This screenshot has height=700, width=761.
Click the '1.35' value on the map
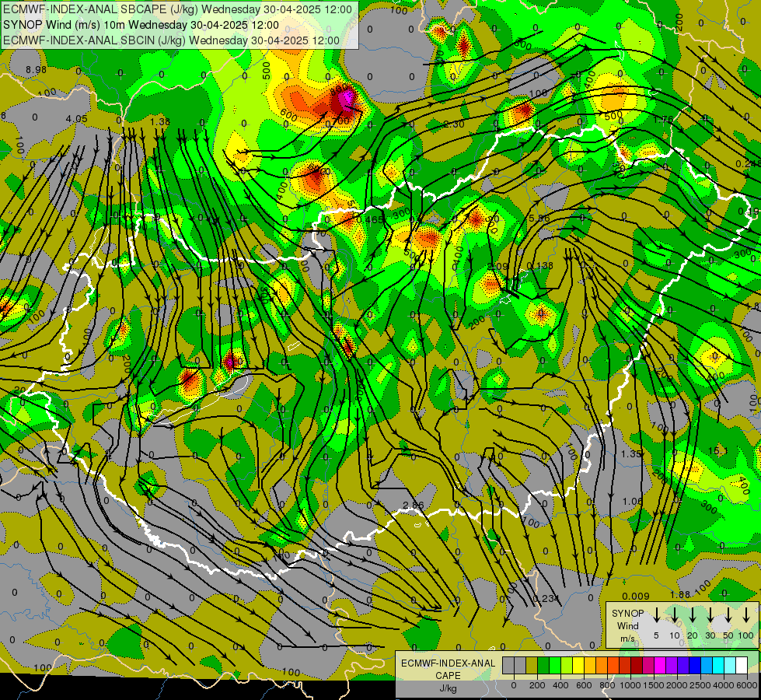coord(631,454)
